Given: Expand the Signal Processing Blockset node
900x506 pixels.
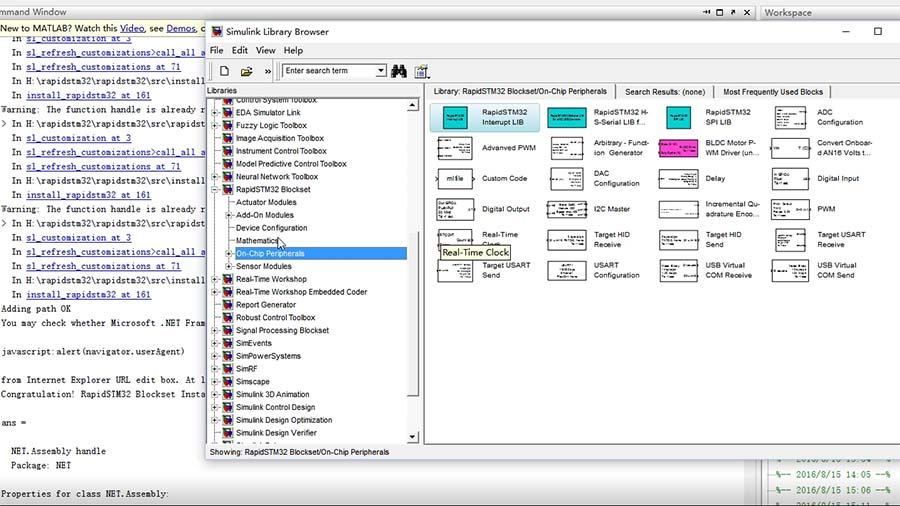Looking at the screenshot, I should pos(215,330).
